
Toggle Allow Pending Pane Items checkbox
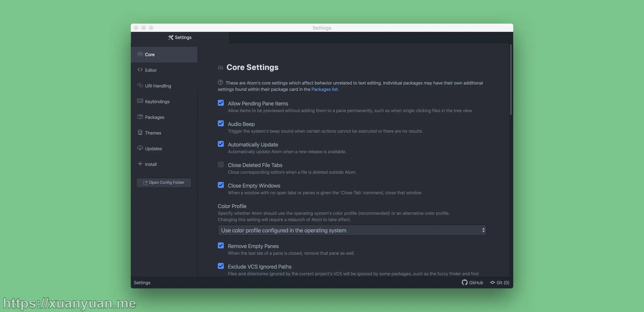pyautogui.click(x=221, y=103)
